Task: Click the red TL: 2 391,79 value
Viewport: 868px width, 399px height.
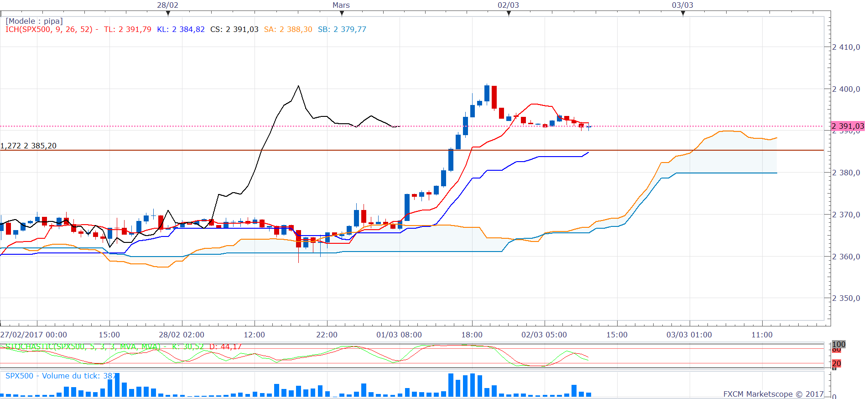Action: pos(127,29)
